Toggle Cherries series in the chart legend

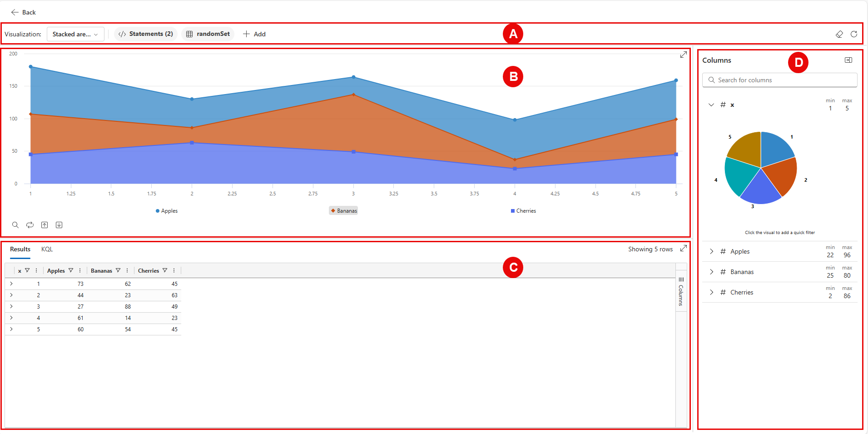(x=523, y=211)
